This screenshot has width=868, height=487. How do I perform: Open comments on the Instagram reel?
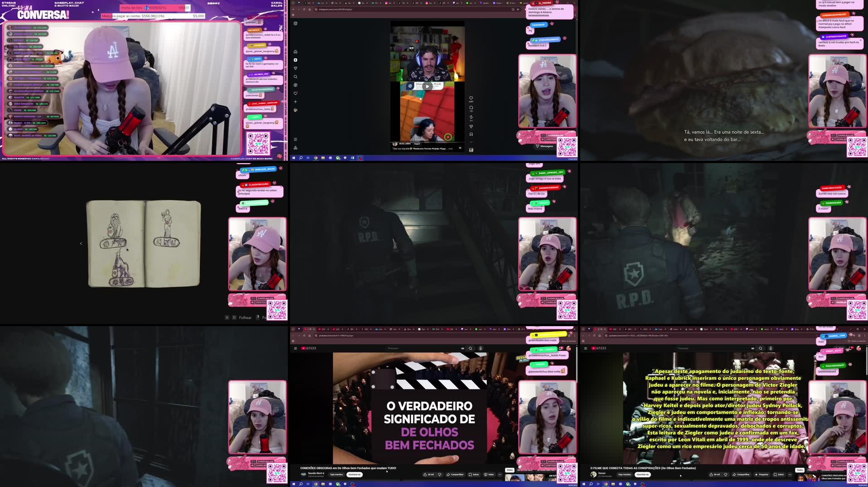[471, 108]
